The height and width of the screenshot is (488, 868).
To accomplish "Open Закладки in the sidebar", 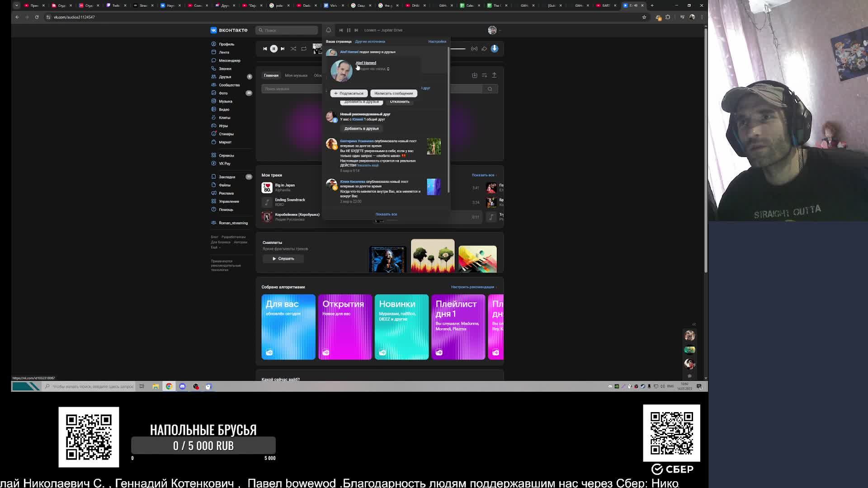I will (226, 177).
